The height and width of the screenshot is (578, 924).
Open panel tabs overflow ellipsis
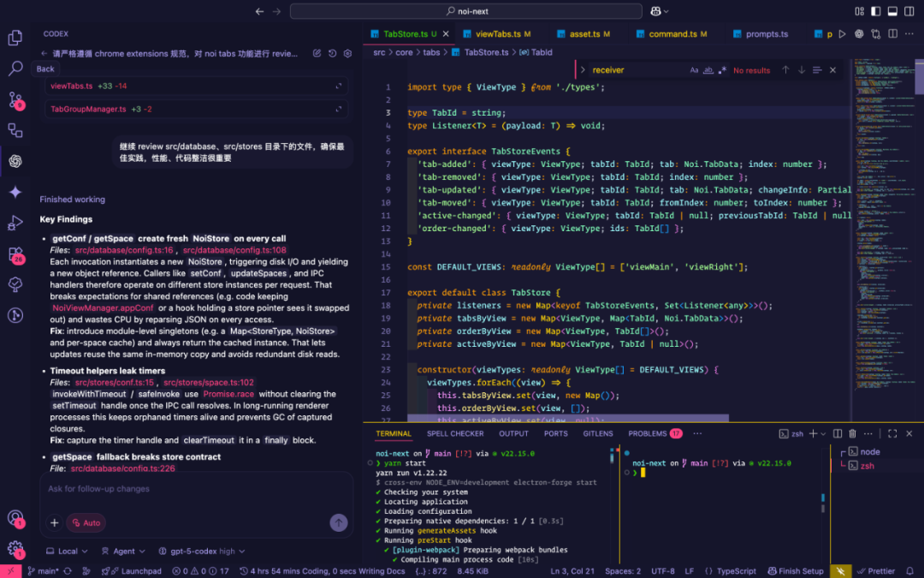coord(698,433)
